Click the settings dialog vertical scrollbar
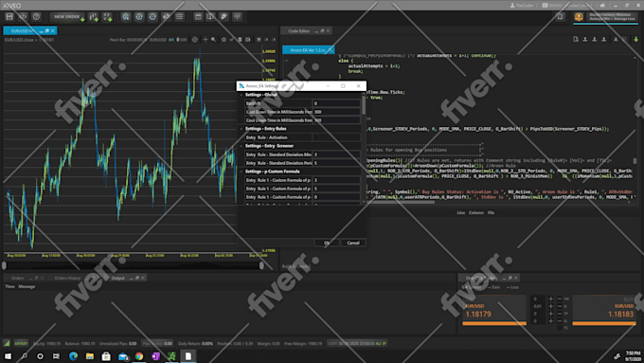 [x=364, y=105]
